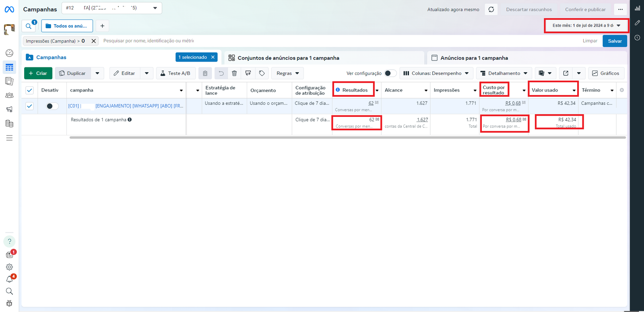Switch to Conjuntos de anúncios tab
The image size is (644, 312).
click(288, 58)
